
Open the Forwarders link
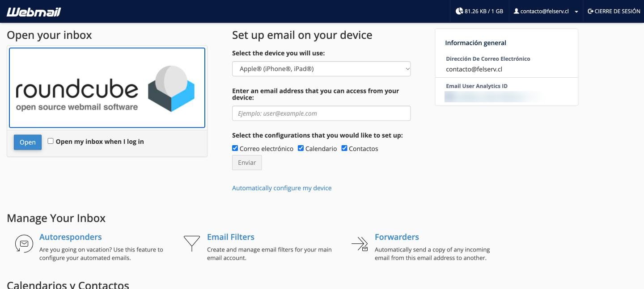tap(397, 237)
